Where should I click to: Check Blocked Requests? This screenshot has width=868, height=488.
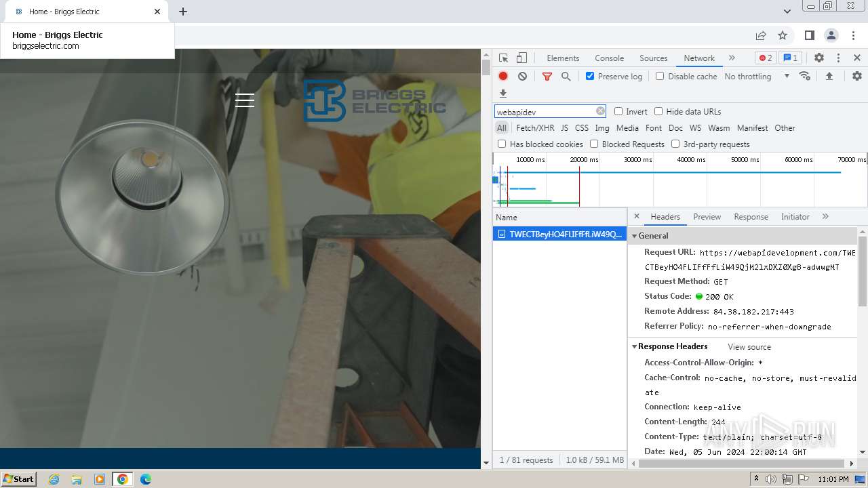point(594,144)
